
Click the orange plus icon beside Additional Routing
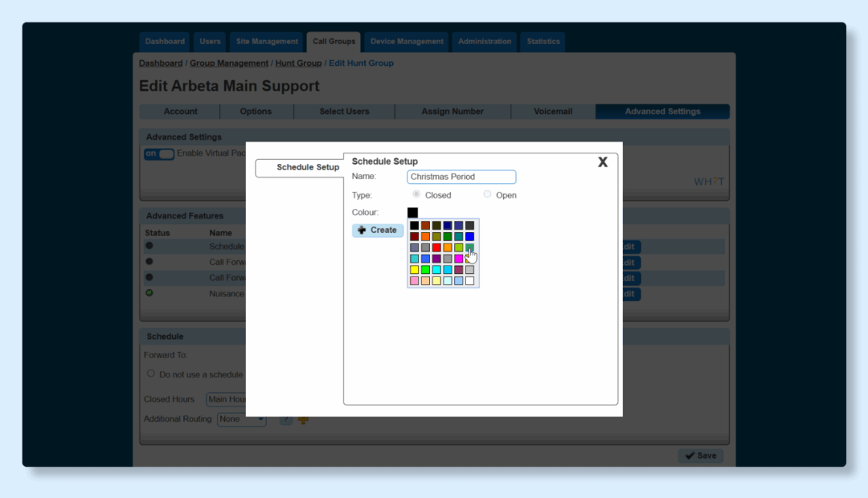303,420
